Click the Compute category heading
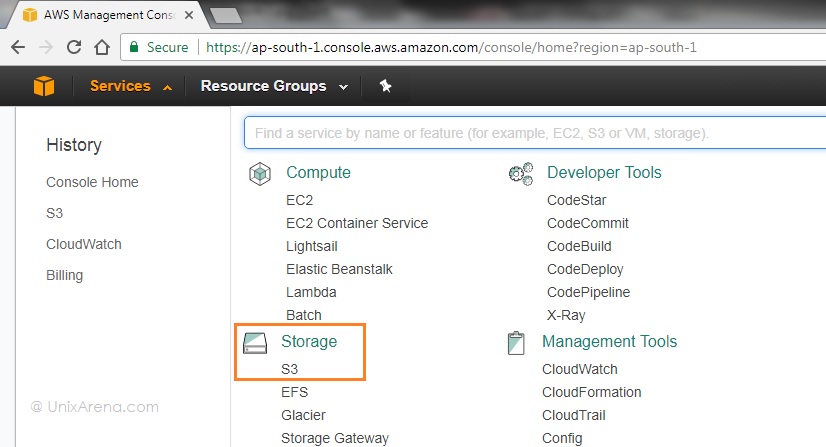826x447 pixels. (x=318, y=173)
